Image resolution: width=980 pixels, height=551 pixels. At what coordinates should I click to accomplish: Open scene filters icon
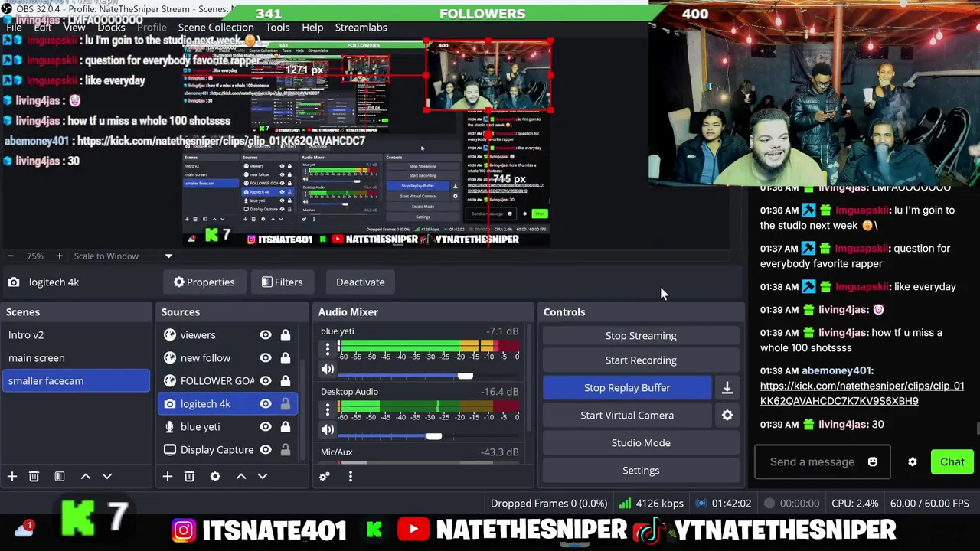(x=60, y=476)
